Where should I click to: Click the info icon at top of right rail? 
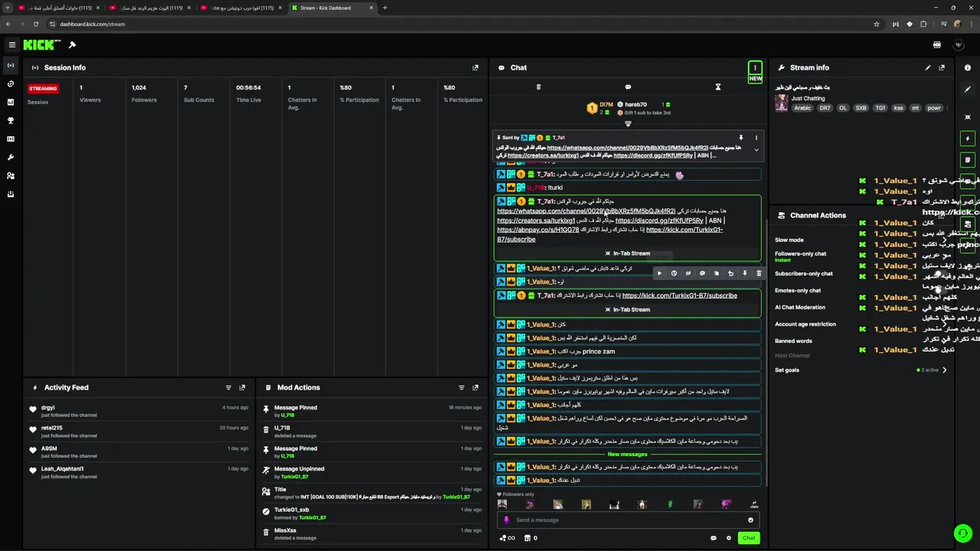(x=968, y=67)
